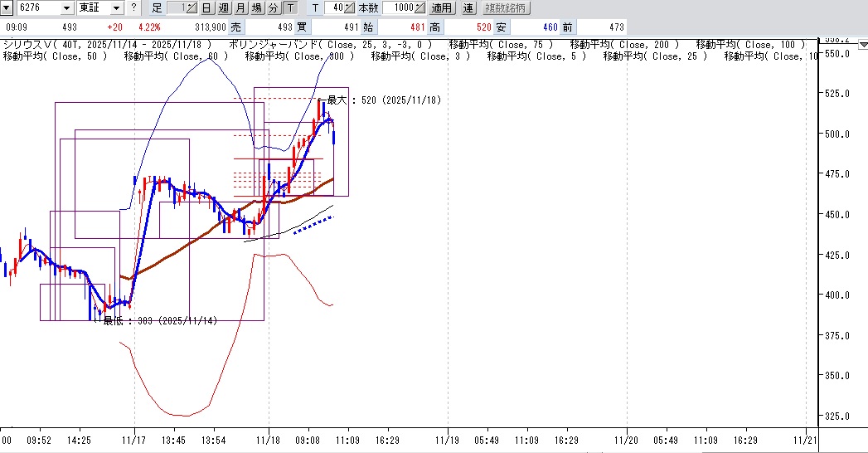
Task: Click the 11/20 date axis label
Action: coord(626,441)
